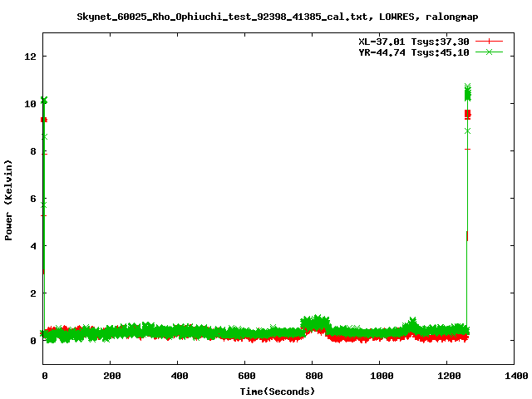The image size is (532, 399).
Task: Click the 1400 tick label on x-axis
Action: pyautogui.click(x=515, y=376)
